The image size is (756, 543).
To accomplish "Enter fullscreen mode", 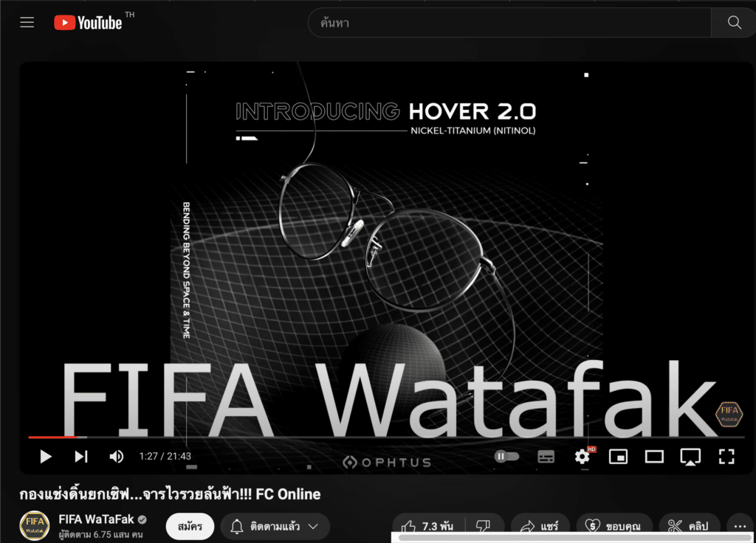I will tap(726, 457).
